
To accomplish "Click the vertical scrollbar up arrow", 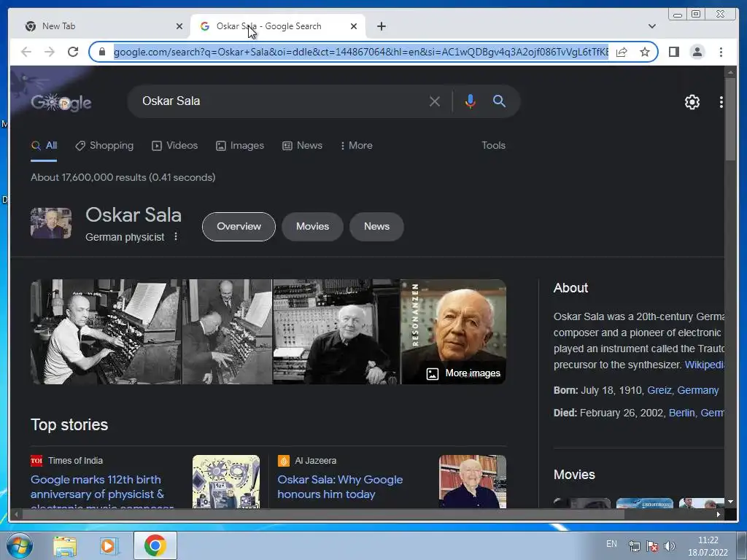I will 730,72.
